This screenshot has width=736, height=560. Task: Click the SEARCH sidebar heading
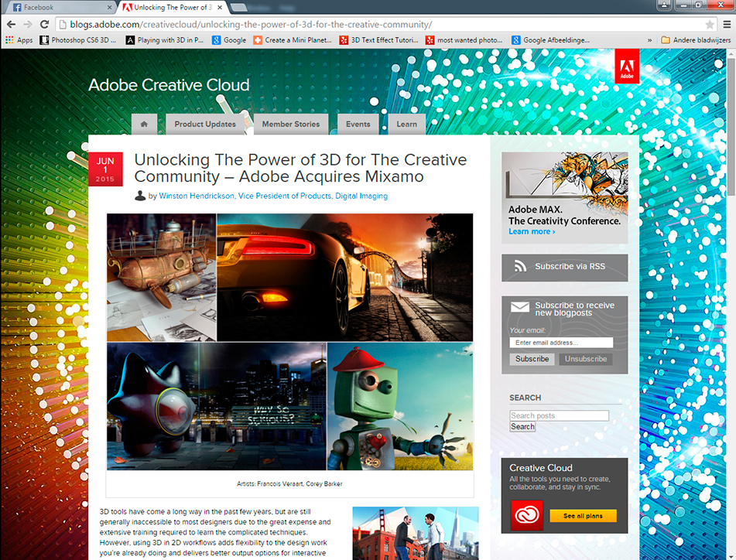click(525, 398)
